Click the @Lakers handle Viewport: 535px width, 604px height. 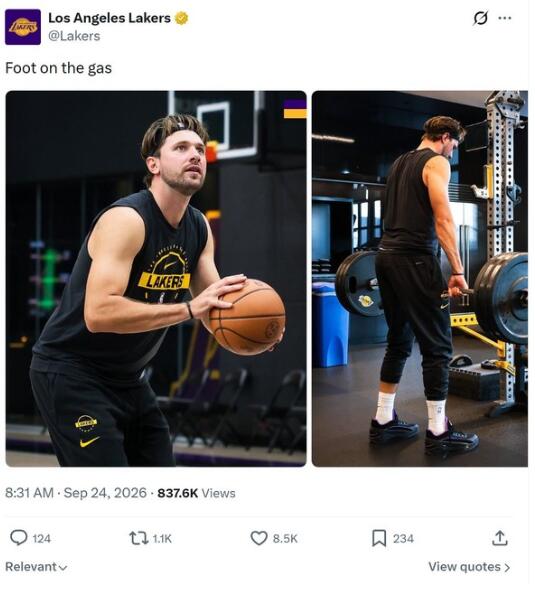coord(74,36)
